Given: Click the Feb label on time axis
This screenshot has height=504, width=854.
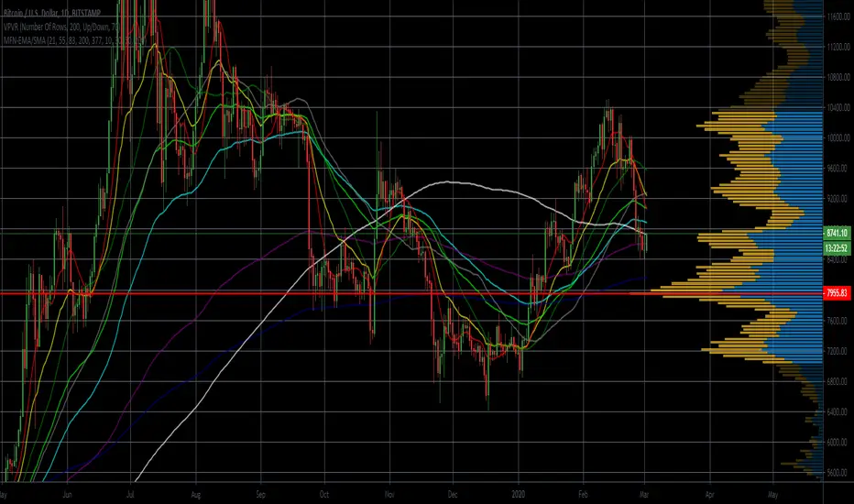Looking at the screenshot, I should click(x=583, y=495).
